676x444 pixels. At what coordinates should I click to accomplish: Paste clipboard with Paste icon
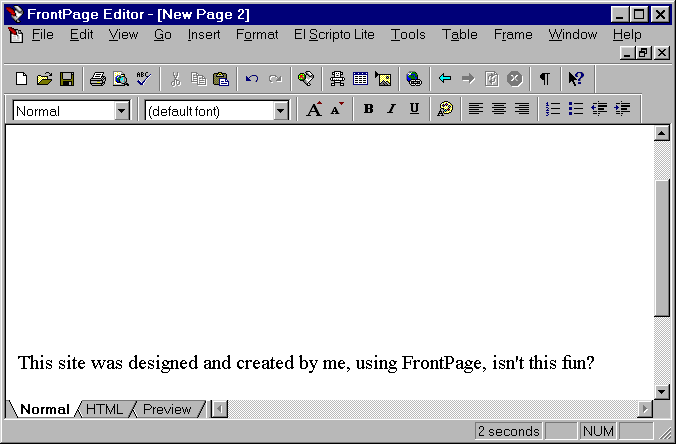pos(221,79)
